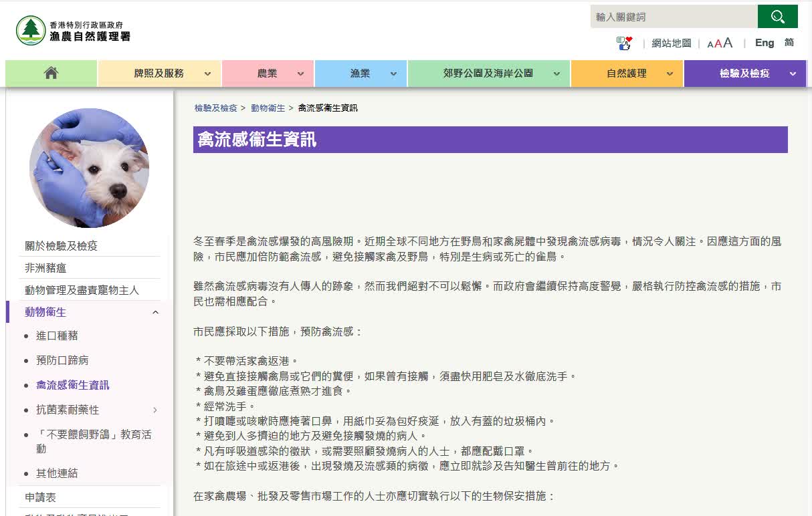The width and height of the screenshot is (812, 516).
Task: Select the smallest text size A
Action: pos(710,45)
